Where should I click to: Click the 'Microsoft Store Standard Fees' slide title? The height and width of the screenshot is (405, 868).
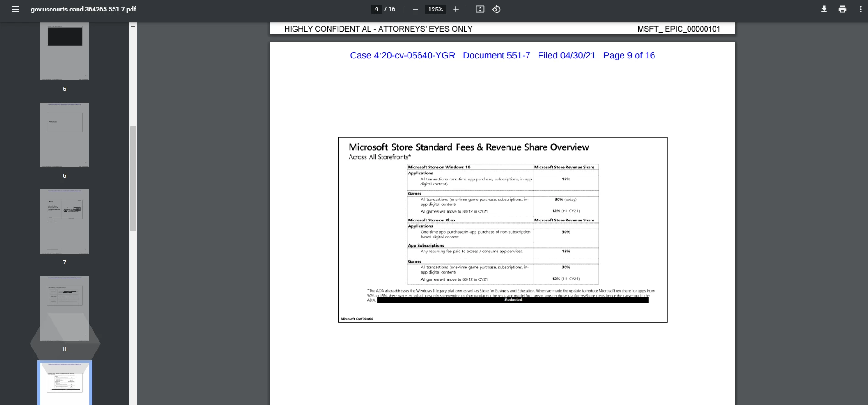click(469, 147)
